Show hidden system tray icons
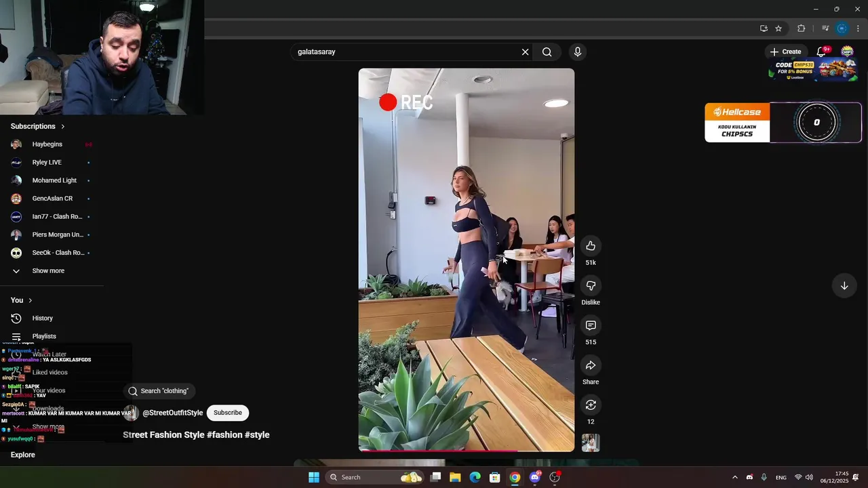This screenshot has width=868, height=488. (734, 477)
